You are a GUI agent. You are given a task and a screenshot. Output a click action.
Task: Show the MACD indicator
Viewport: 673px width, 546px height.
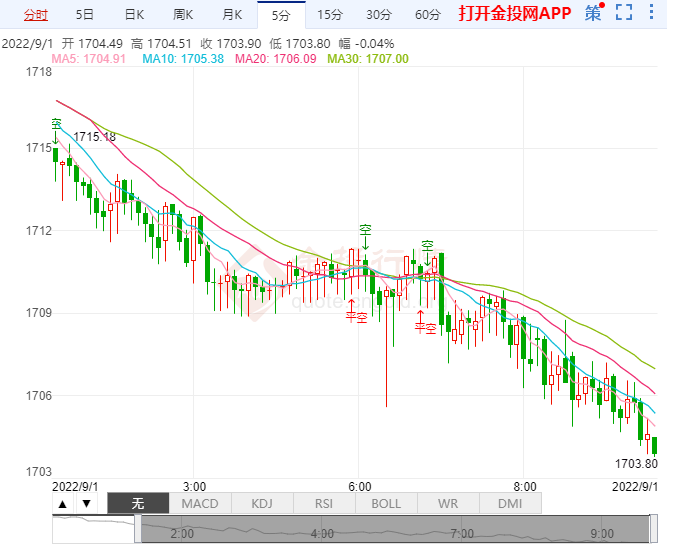[x=200, y=504]
